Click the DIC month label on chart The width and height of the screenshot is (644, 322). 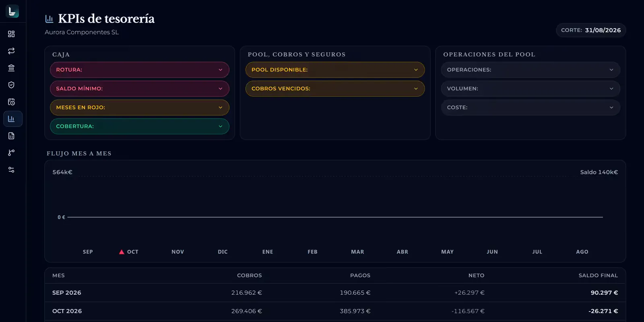223,252
